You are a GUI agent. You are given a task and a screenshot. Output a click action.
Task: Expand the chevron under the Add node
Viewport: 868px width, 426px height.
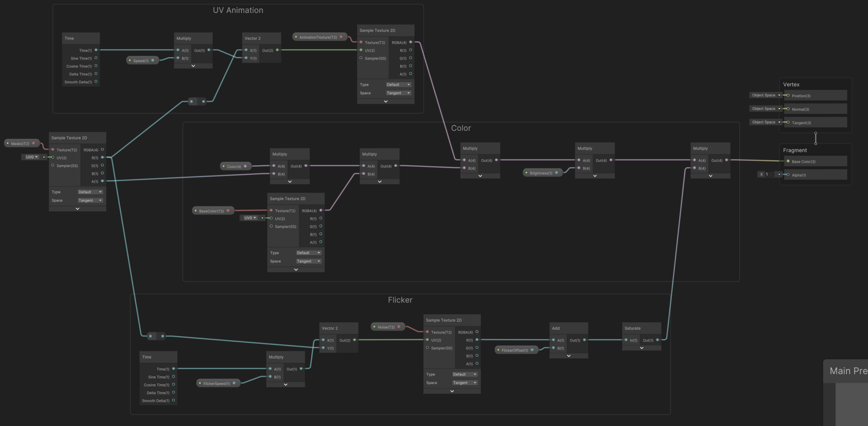569,356
